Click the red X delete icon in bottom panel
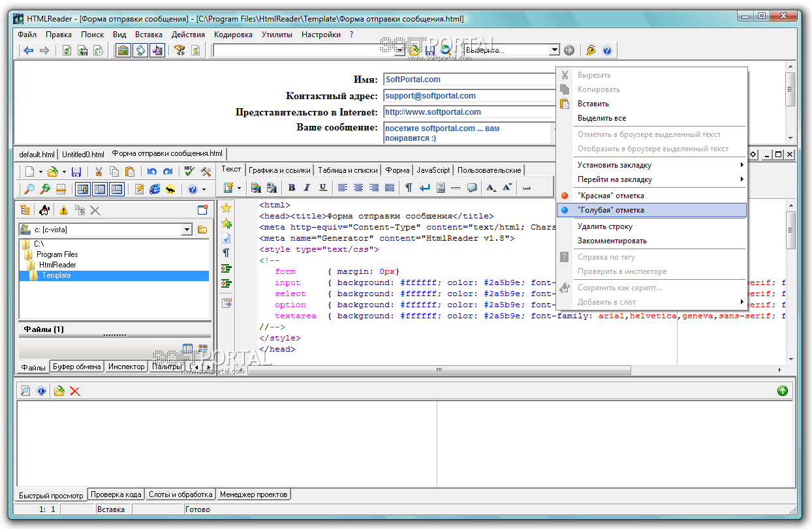812x529 pixels. coord(75,391)
